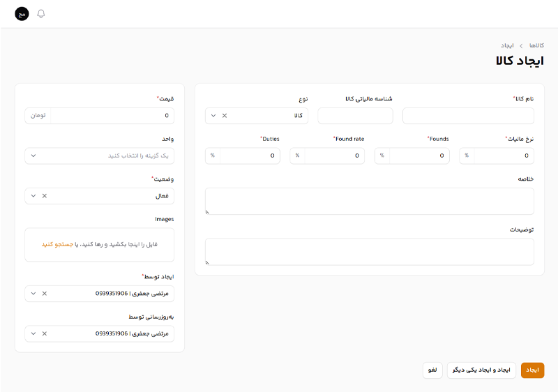Click the ایجاد submit button

click(532, 370)
